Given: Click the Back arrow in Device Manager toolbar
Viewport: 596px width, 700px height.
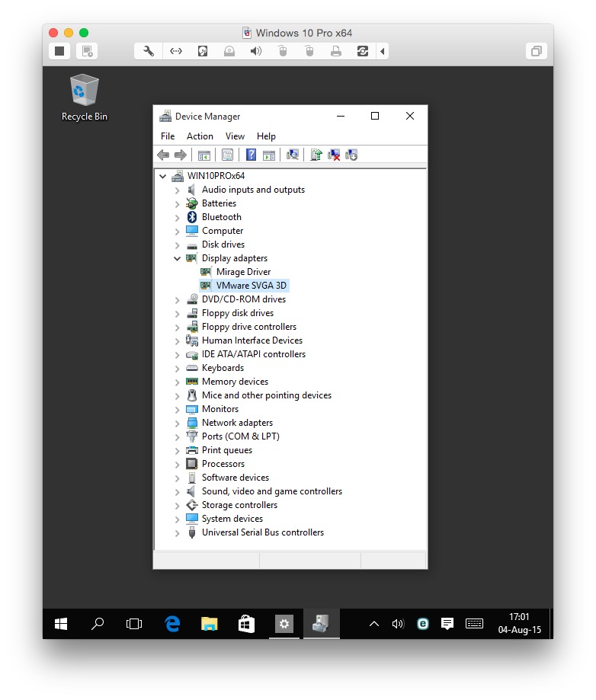Looking at the screenshot, I should pyautogui.click(x=163, y=155).
